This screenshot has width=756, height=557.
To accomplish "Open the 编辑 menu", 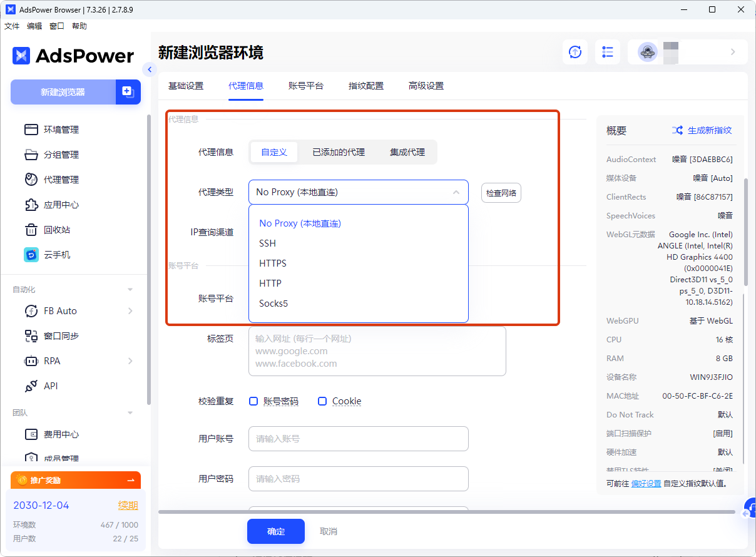I will [34, 26].
